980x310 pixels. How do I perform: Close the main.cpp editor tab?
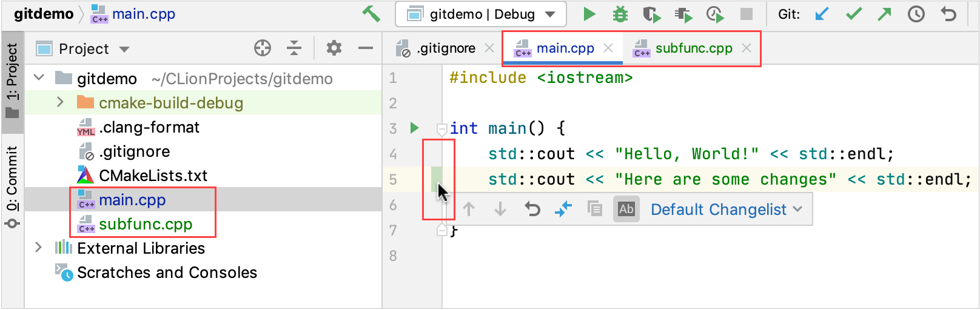coord(608,48)
